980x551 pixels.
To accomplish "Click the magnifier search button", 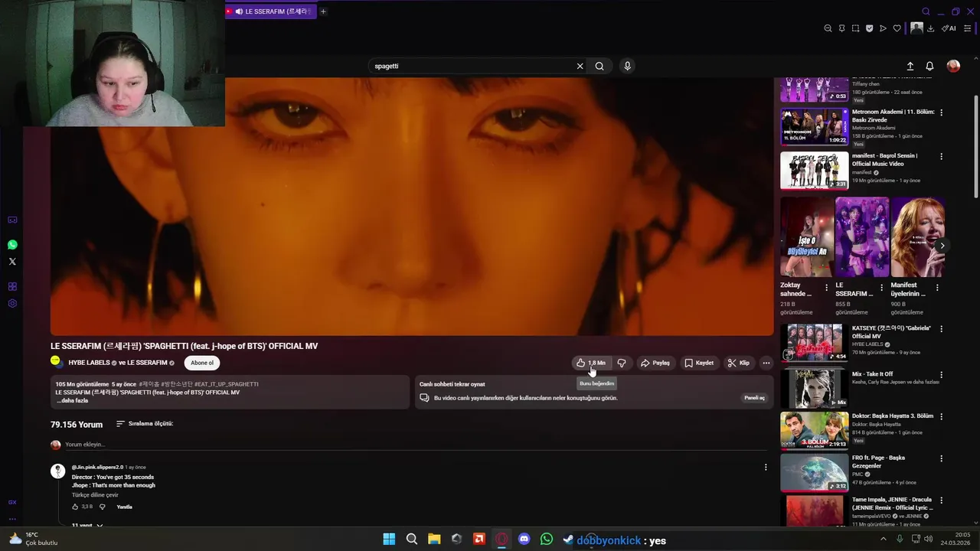I will pos(599,66).
